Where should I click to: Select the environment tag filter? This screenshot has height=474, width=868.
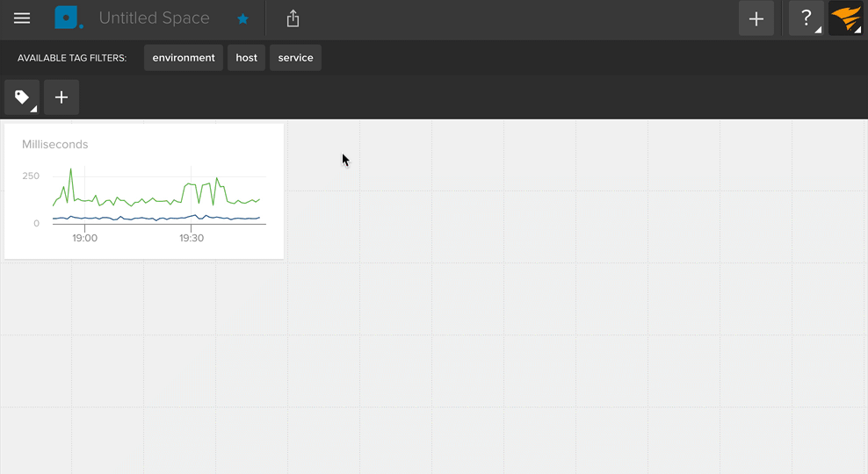coord(184,58)
